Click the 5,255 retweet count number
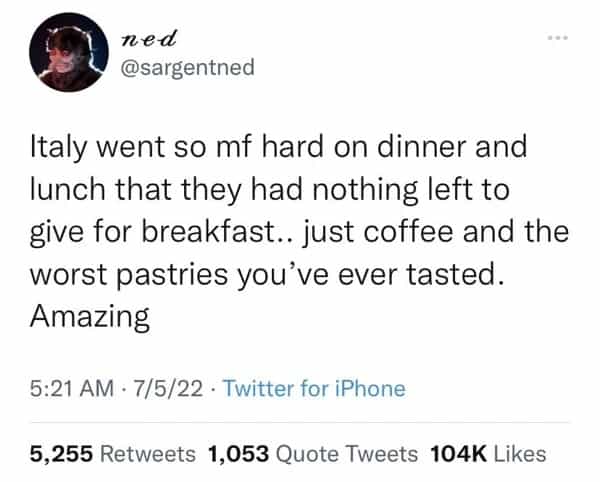 (x=62, y=453)
